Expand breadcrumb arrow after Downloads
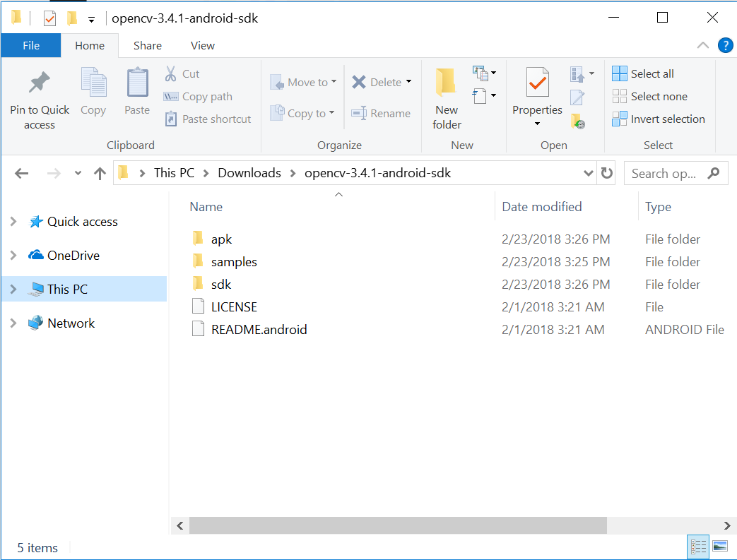Screen dimensions: 737x560 click(293, 173)
